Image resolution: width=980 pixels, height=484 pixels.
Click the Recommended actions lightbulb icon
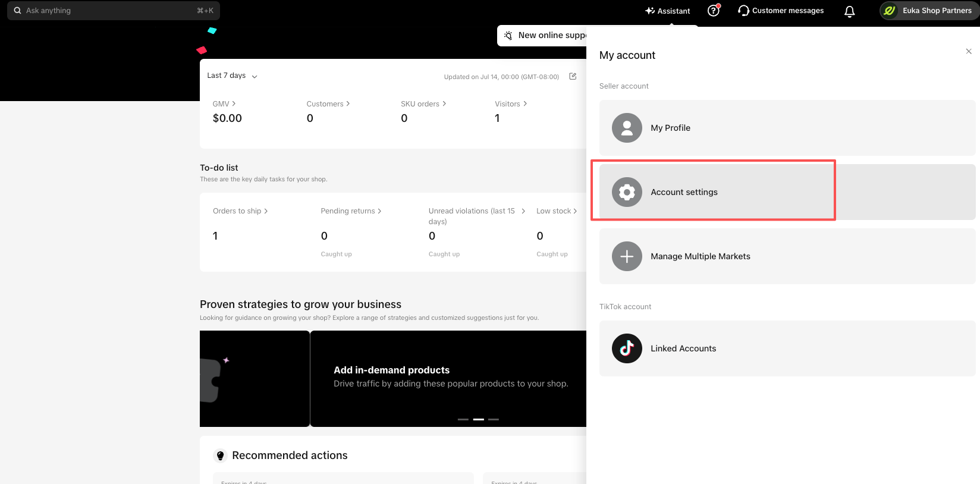click(220, 455)
